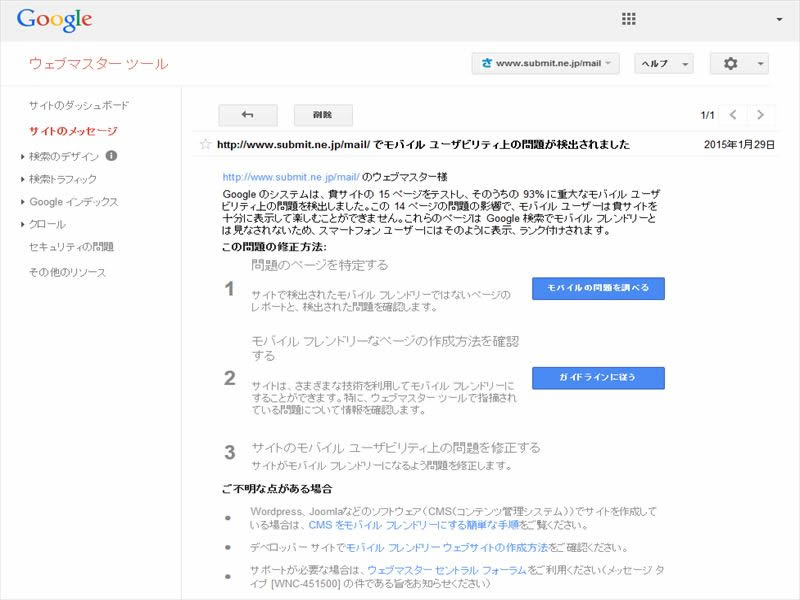Click the http://www.submit.ne.jp/mail/ link
Image resolution: width=800 pixels, height=600 pixels.
point(291,177)
